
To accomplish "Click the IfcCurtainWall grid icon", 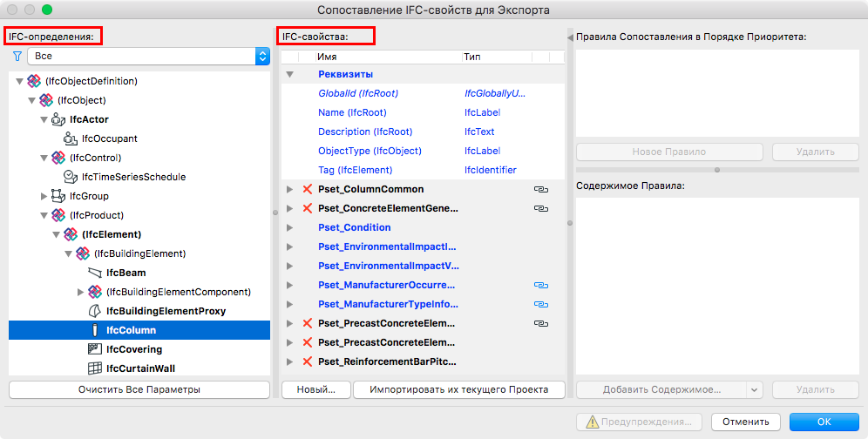I will pos(95,368).
